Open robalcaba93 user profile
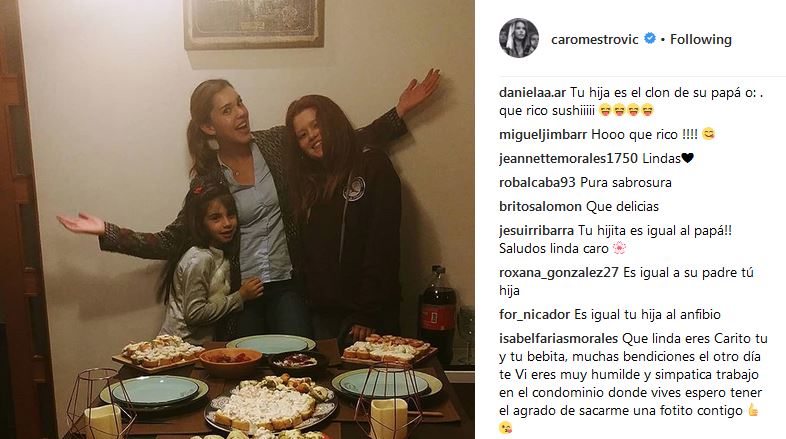Viewport: 786px width, 439px height. point(537,182)
